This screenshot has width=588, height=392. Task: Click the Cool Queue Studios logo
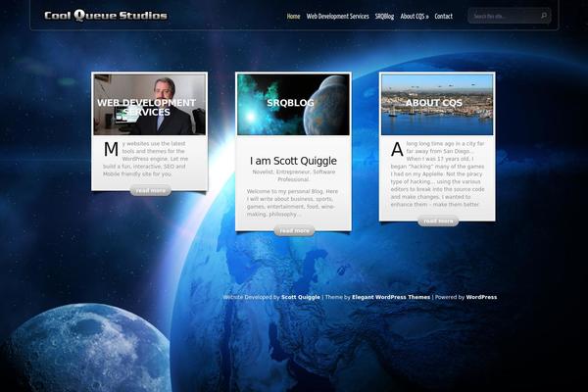tap(106, 16)
